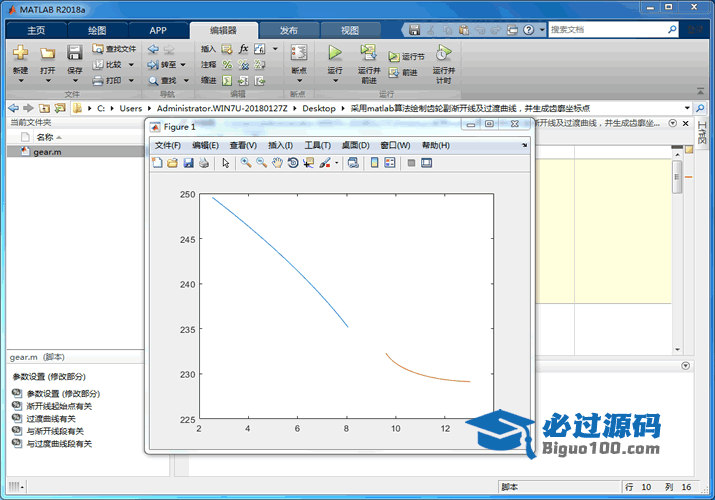Toggle the edit plot arrow tool
The height and width of the screenshot is (500, 715).
point(226,163)
